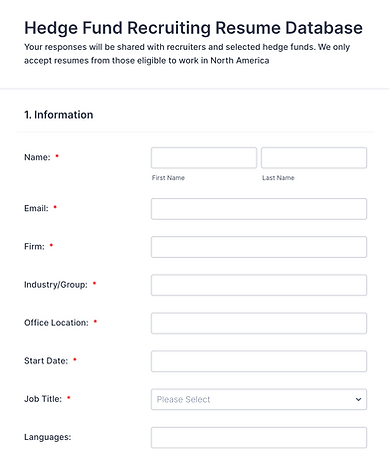Viewport: 389px width, 456px height.
Task: Focus the Email text box
Action: 259,209
